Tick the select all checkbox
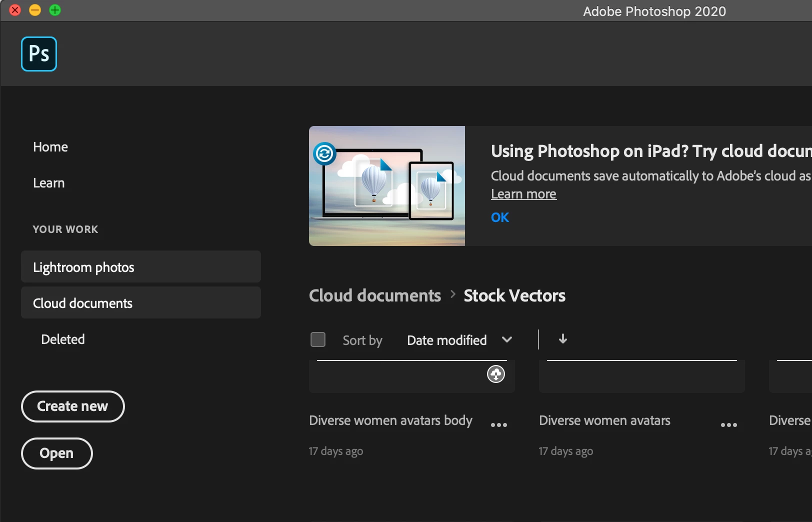Viewport: 812px width, 522px height. click(x=318, y=339)
